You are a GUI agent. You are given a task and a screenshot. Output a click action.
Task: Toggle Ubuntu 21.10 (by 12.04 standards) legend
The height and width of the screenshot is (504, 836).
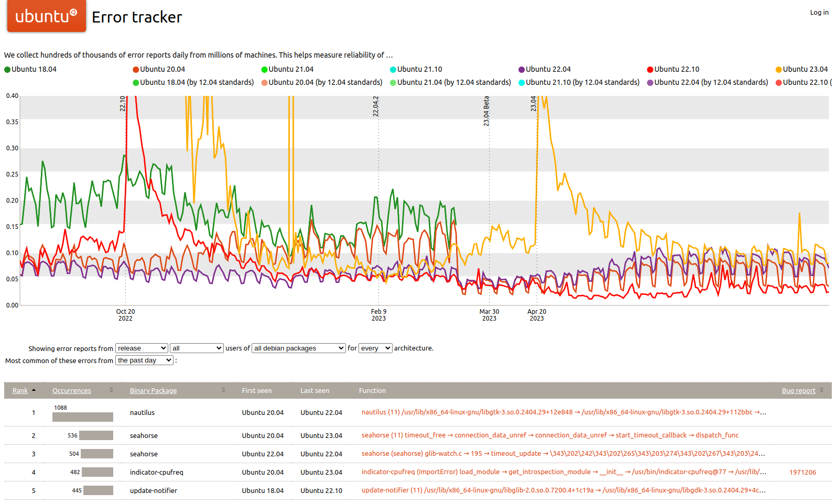coord(579,82)
